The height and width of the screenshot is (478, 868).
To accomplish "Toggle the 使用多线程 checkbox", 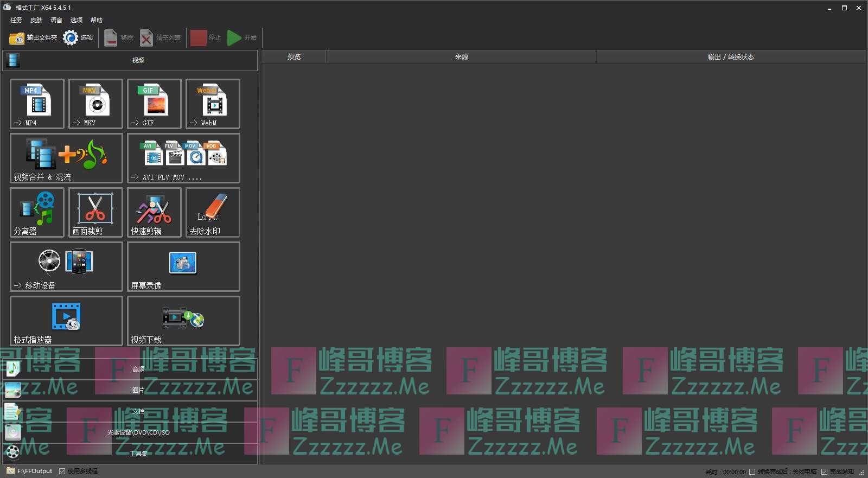I will (62, 471).
